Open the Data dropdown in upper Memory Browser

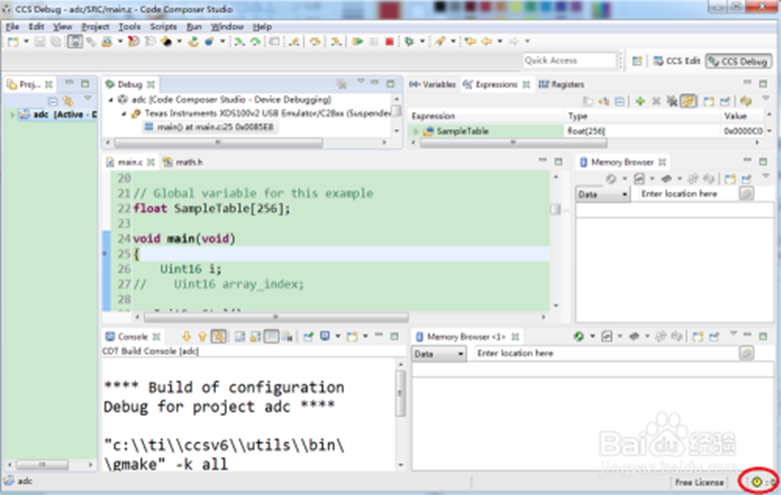coord(601,194)
